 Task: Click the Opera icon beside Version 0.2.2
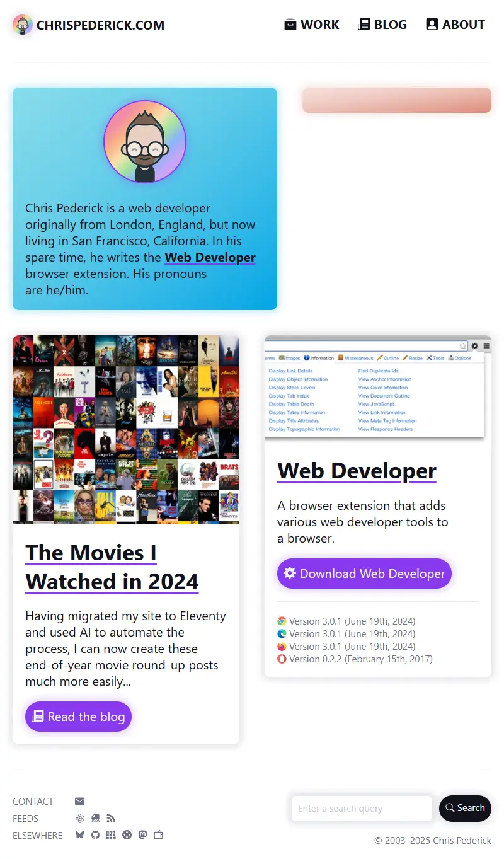click(282, 659)
